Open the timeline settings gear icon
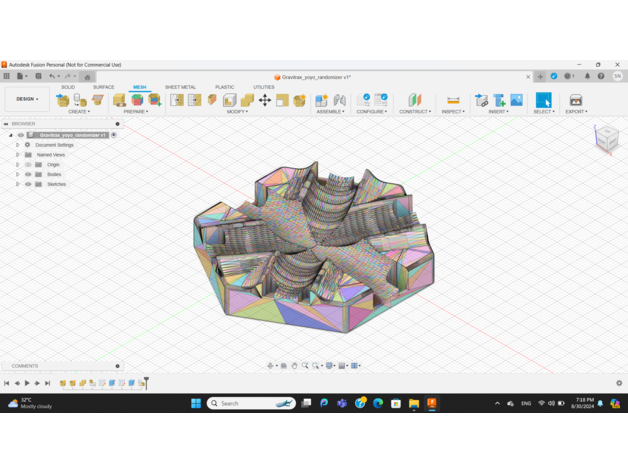Viewport: 628px width, 472px height. tap(619, 383)
